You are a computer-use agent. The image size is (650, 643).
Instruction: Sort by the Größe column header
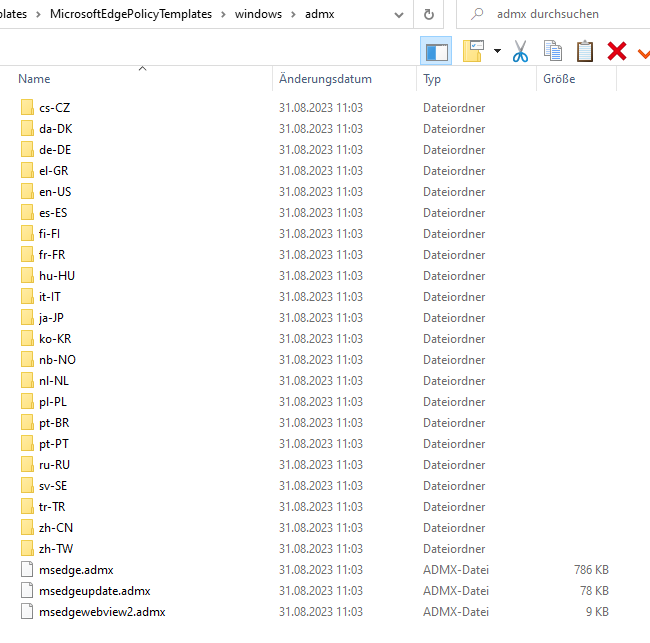point(559,79)
